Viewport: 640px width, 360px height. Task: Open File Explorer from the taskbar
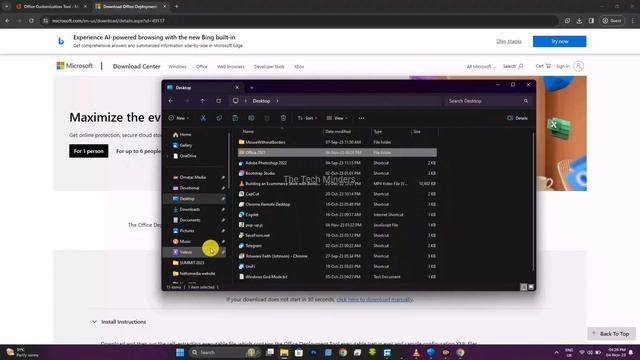click(x=284, y=352)
